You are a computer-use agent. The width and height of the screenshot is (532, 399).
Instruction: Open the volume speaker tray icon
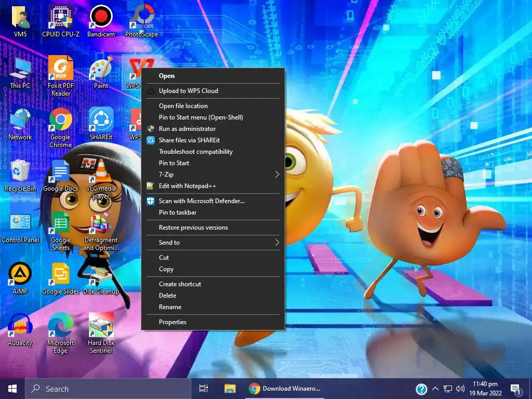coord(460,389)
